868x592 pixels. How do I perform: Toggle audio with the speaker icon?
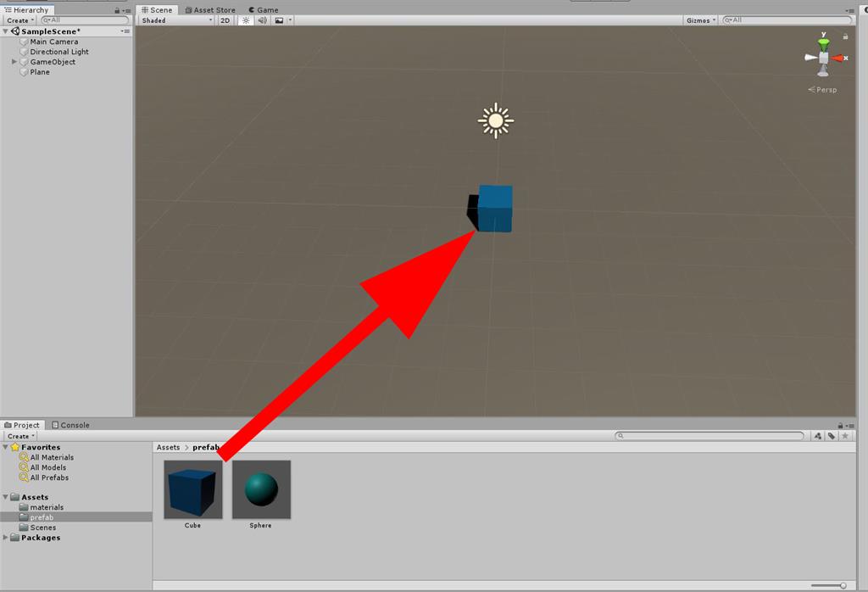(262, 20)
